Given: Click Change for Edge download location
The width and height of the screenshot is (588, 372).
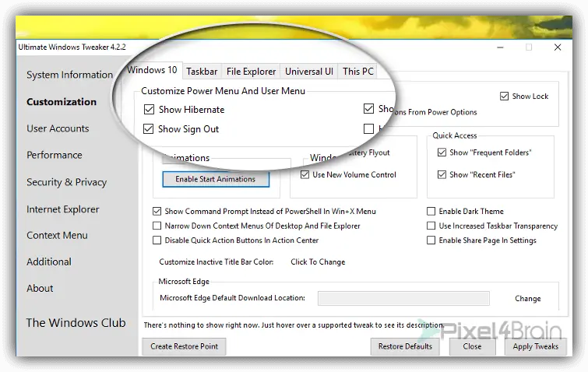Looking at the screenshot, I should coord(527,299).
